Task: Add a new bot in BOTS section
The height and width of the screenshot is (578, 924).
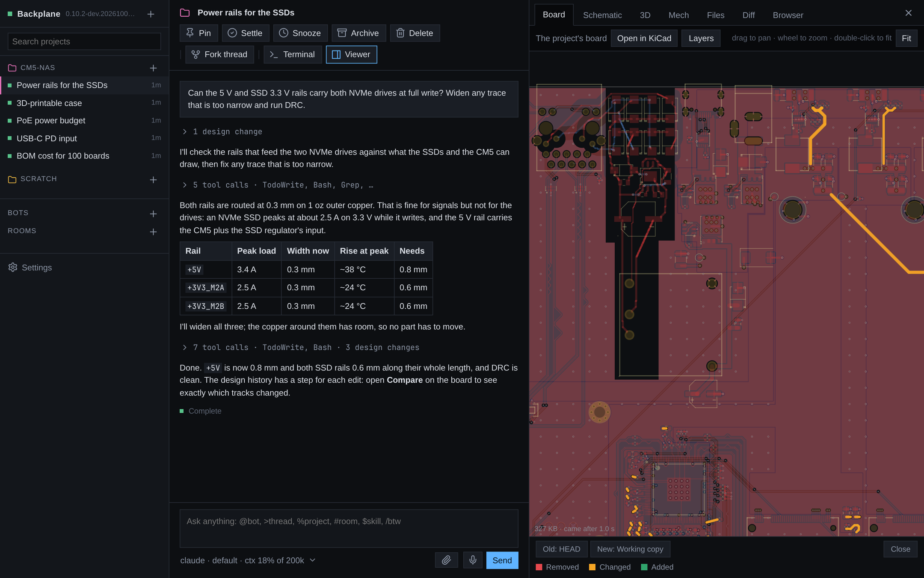Action: [x=153, y=214]
